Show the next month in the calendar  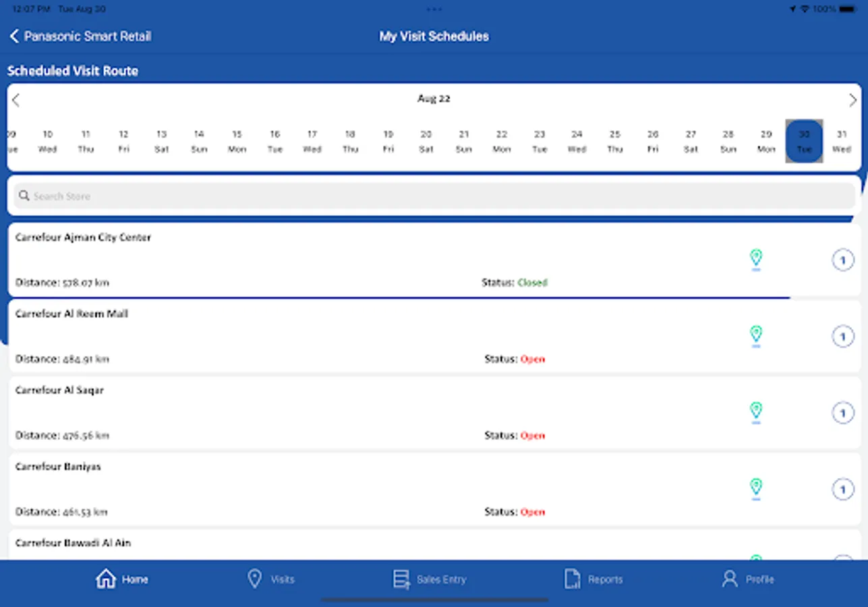point(852,100)
